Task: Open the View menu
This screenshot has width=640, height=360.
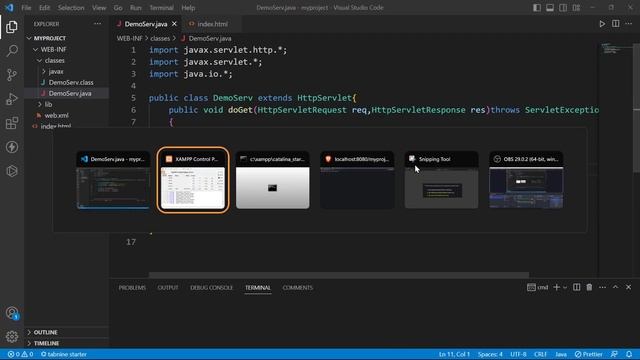Action: 99,8
